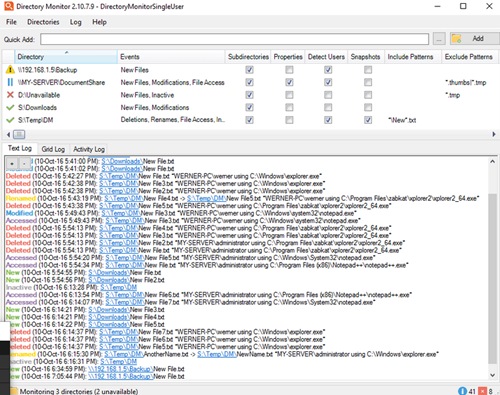This screenshot has width=500, height=395.
Task: Toggle Detect Users checkbox for 192.168.1.5 Backup
Action: tap(328, 70)
